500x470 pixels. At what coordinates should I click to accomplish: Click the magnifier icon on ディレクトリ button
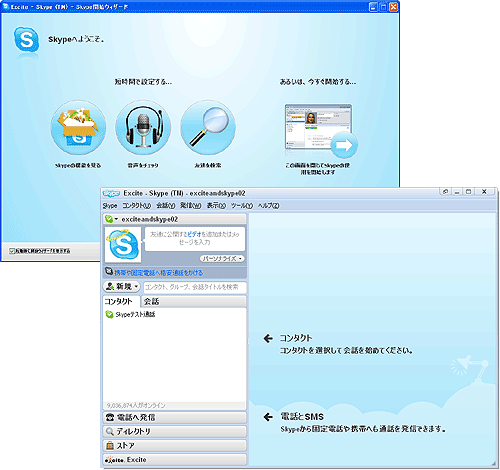coord(110,431)
